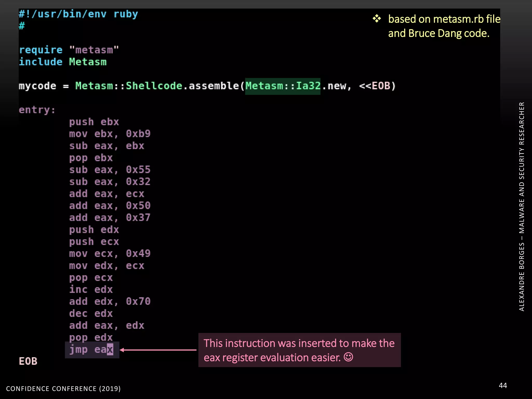The width and height of the screenshot is (532, 399).
Task: Click the smiley face in the pink callout
Action: pyautogui.click(x=348, y=357)
